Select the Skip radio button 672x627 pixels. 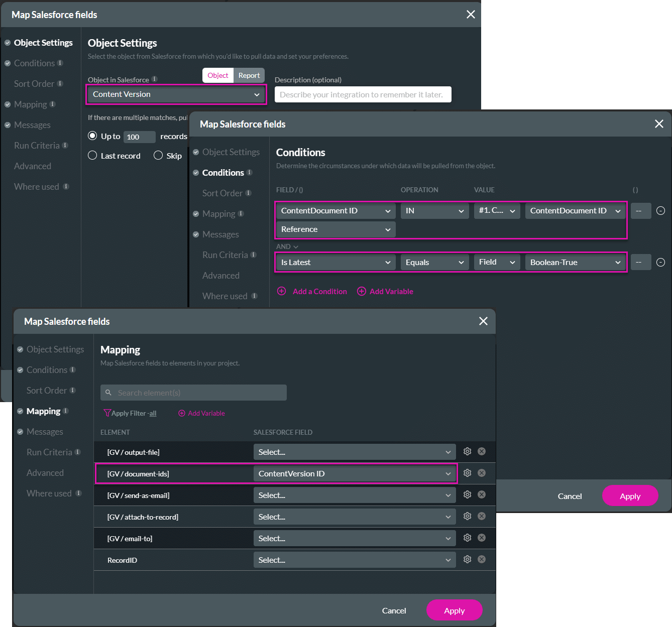[x=158, y=155]
